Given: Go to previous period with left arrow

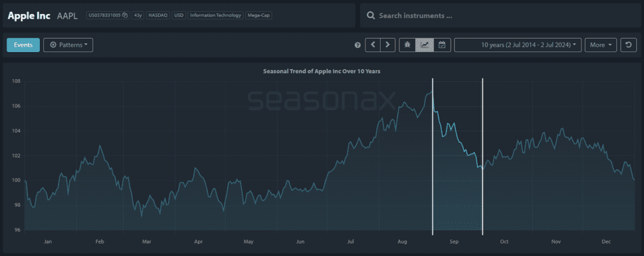Looking at the screenshot, I should (x=373, y=45).
